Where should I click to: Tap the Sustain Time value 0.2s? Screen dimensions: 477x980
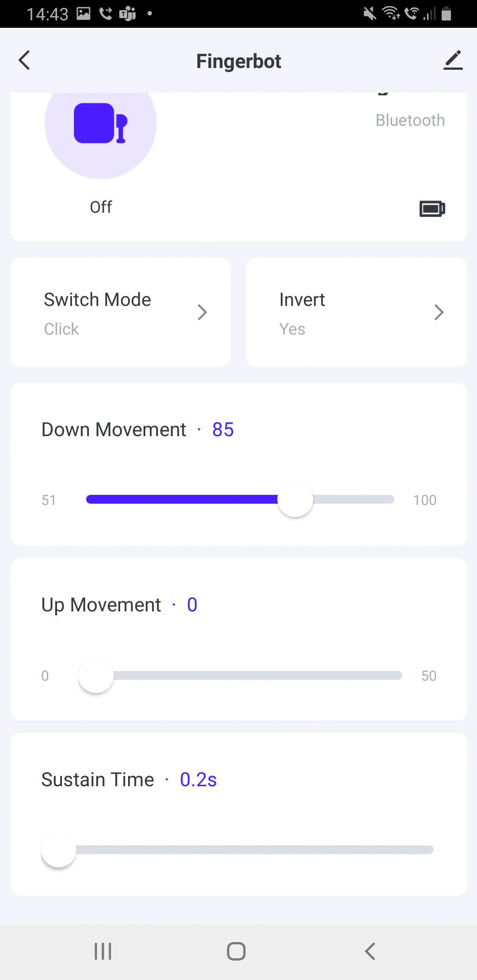coord(198,780)
